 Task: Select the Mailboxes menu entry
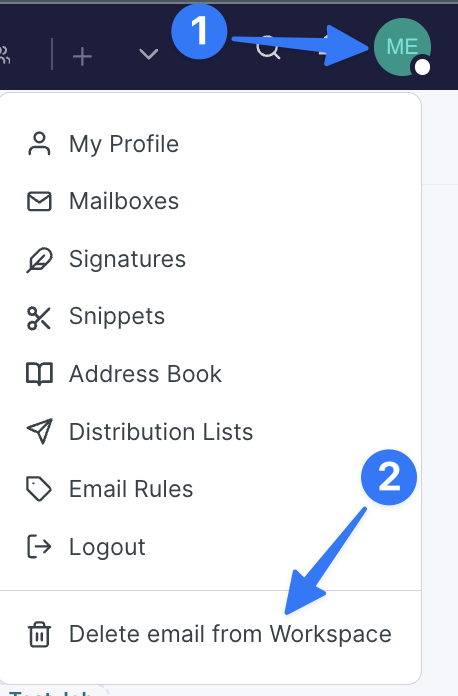[124, 201]
